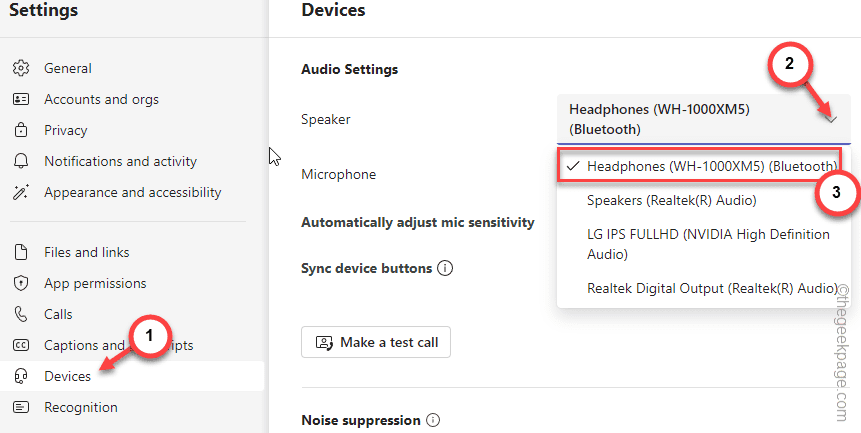This screenshot has width=861, height=433.
Task: Click Appearance and accessibility wand icon
Action: (21, 193)
